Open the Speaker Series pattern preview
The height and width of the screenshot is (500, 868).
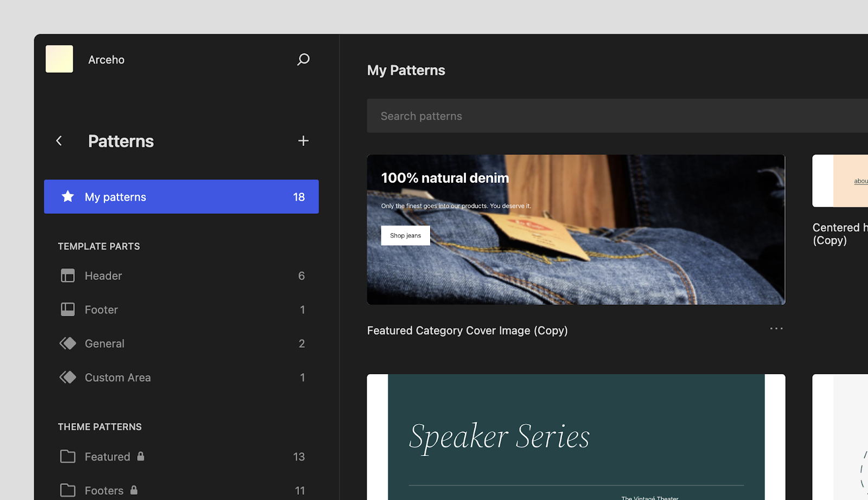pos(576,437)
